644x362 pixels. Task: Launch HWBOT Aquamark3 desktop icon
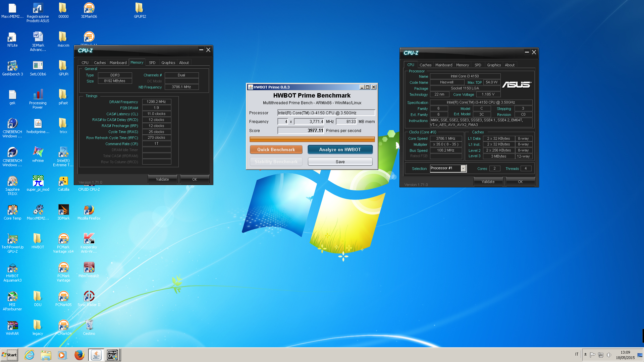point(12,272)
